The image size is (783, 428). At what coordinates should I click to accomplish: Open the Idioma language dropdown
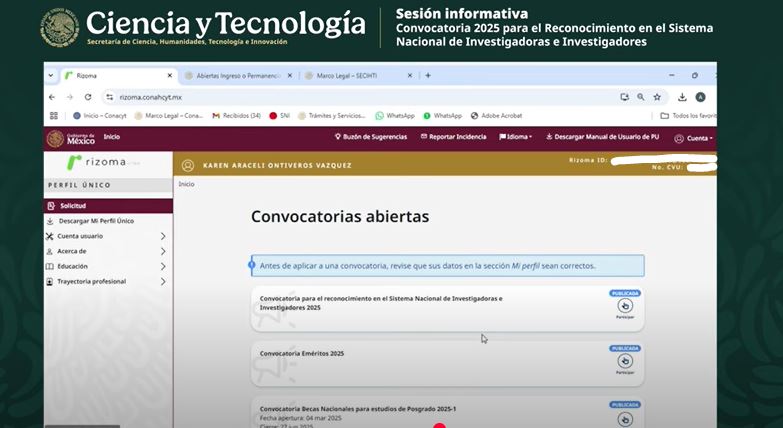click(x=516, y=137)
